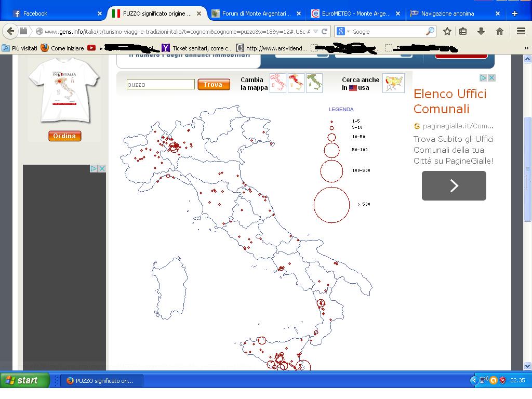Open a new browser tab

[x=515, y=14]
